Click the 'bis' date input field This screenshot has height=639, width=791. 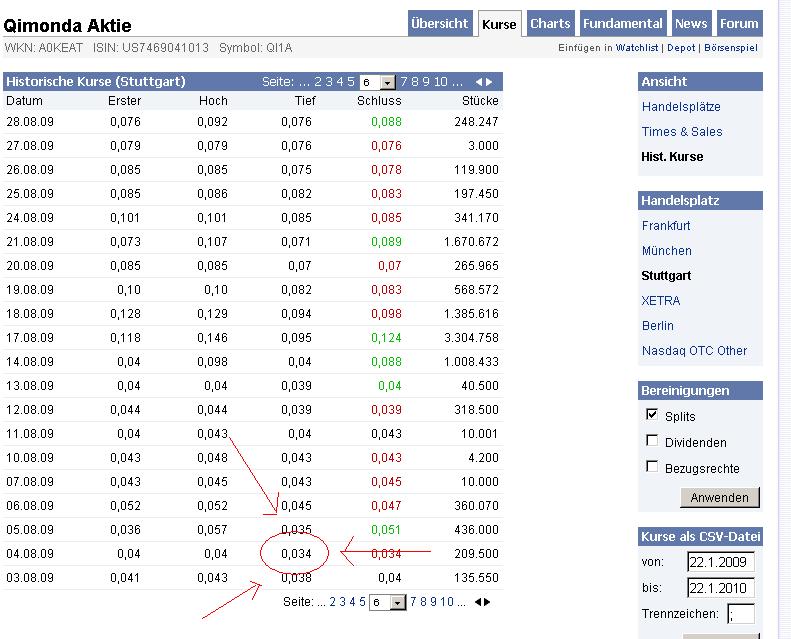(x=720, y=587)
